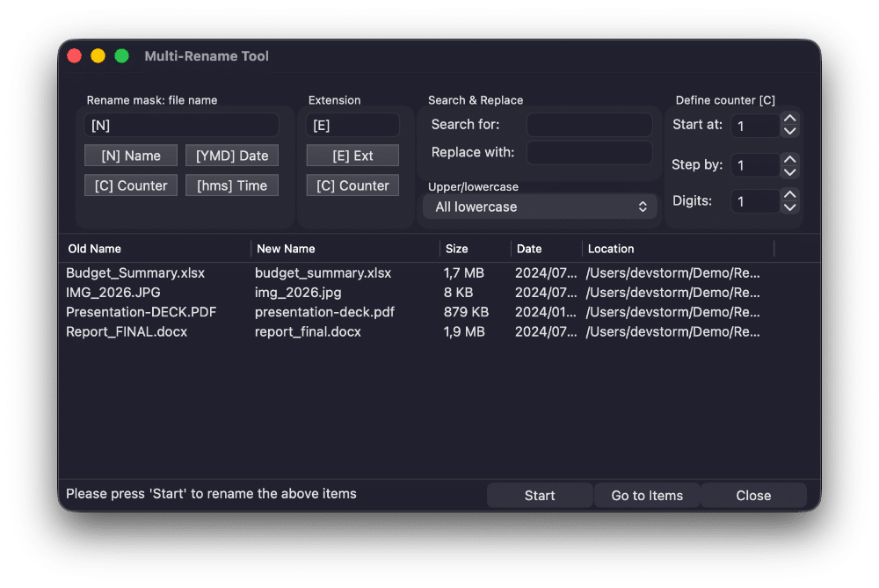
Task: Select the Budget_Summary.xlsx row
Action: coord(264,272)
